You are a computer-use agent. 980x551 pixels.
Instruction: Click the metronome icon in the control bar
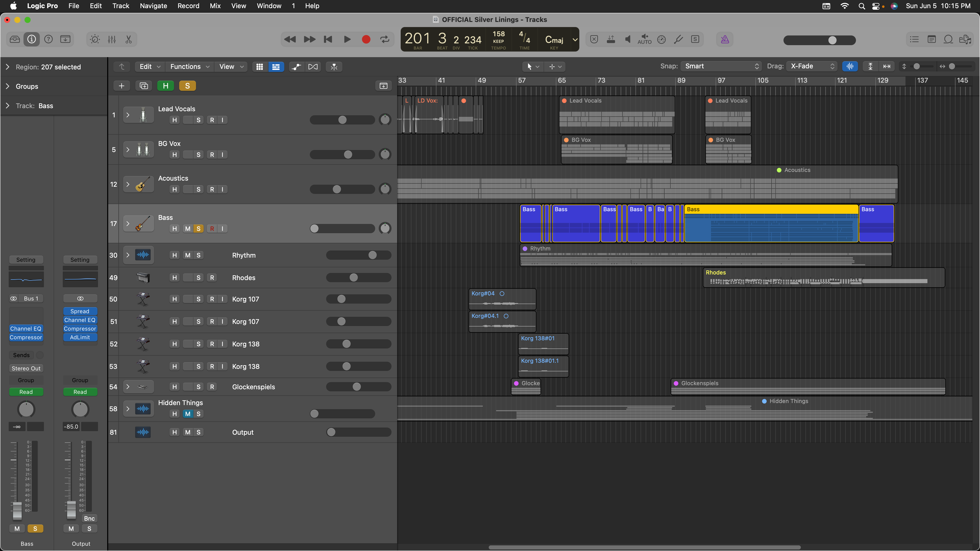tap(725, 39)
